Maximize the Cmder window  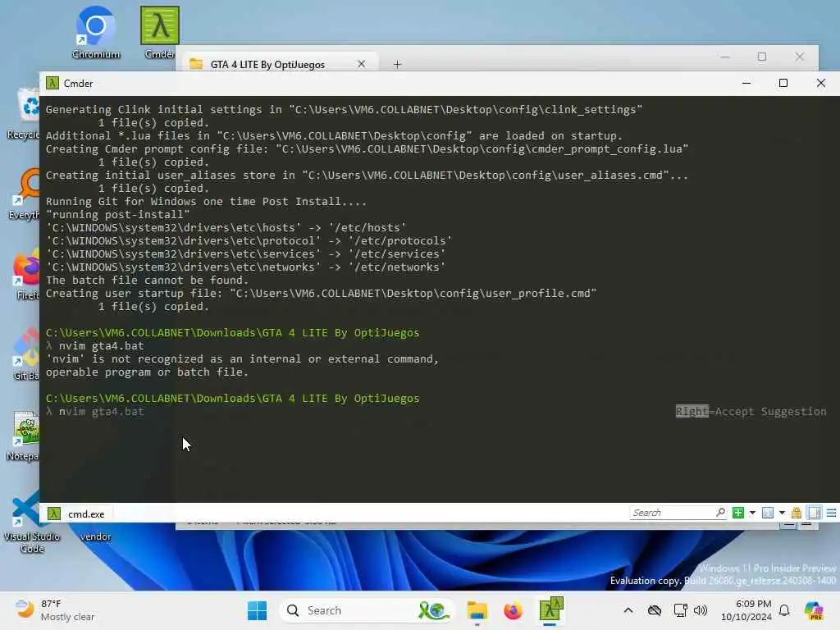click(x=783, y=83)
